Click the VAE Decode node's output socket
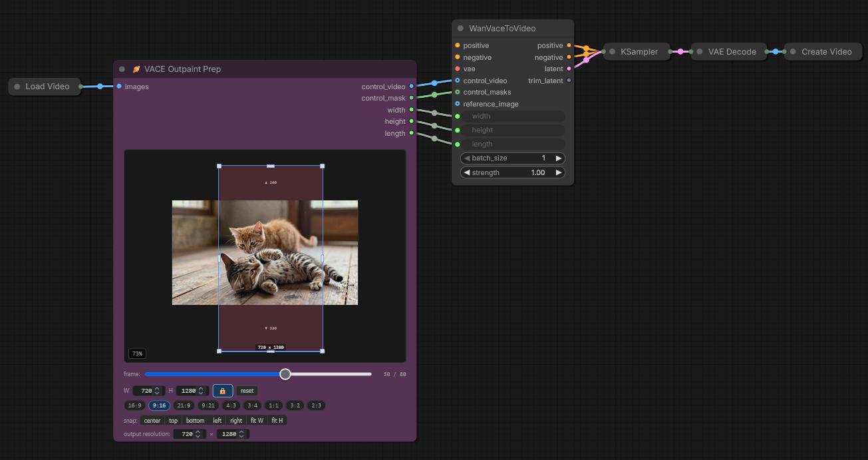 point(766,51)
